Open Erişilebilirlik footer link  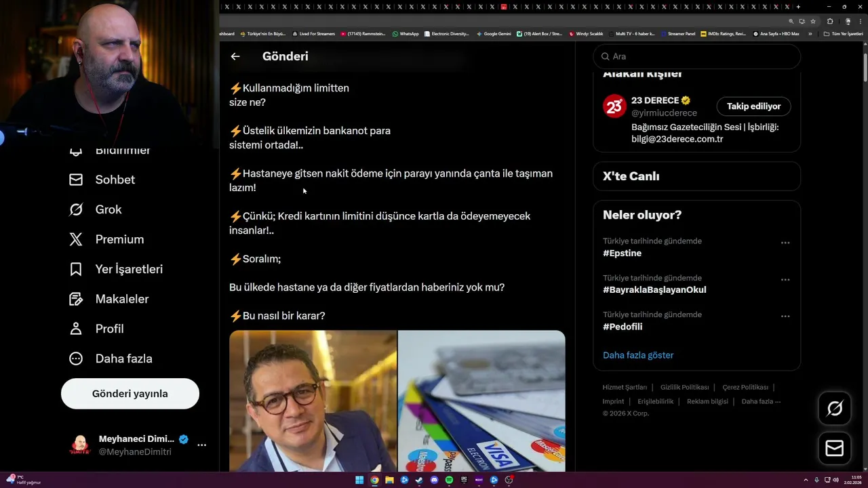pos(656,401)
